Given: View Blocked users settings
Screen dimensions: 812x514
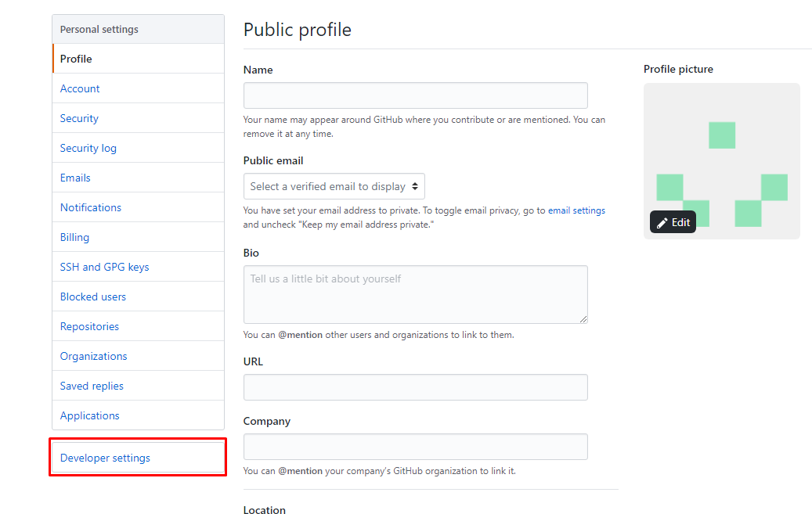Looking at the screenshot, I should click(93, 297).
